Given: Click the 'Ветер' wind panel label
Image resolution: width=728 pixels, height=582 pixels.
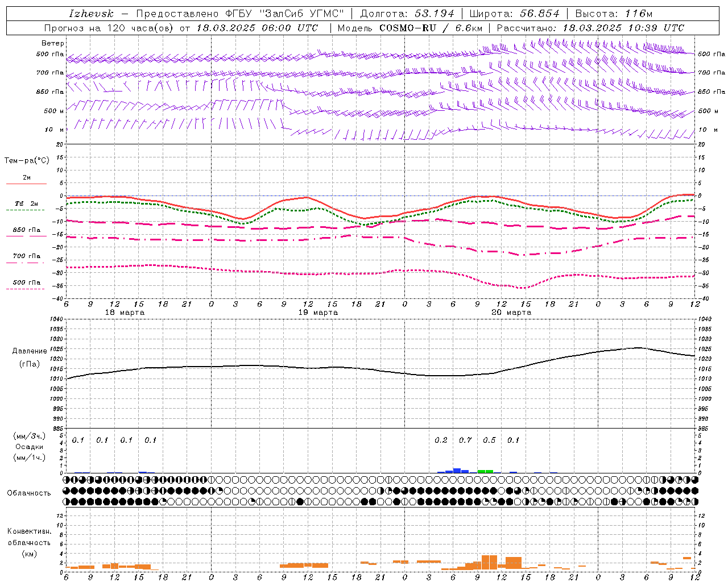Looking at the screenshot, I should [53, 43].
